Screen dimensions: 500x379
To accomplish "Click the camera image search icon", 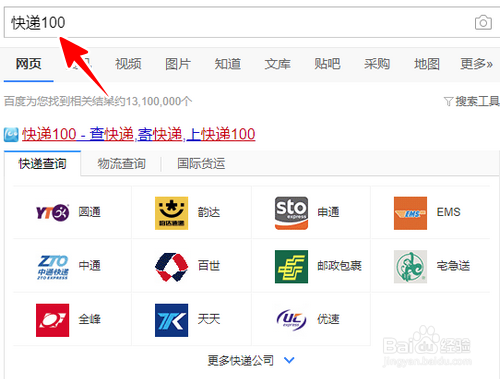I will [x=483, y=22].
